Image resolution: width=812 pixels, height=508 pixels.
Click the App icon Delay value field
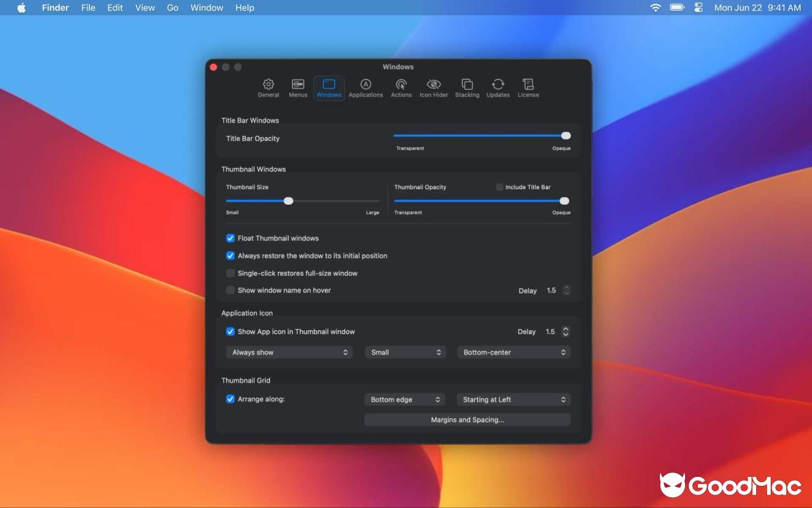coord(550,331)
